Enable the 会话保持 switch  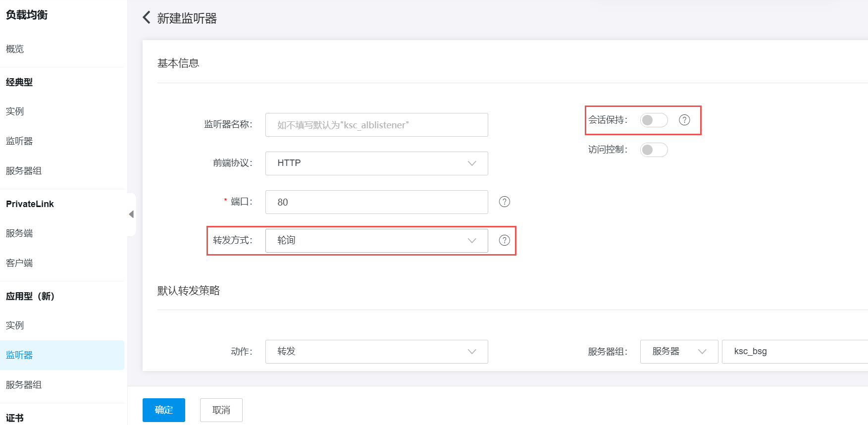654,120
